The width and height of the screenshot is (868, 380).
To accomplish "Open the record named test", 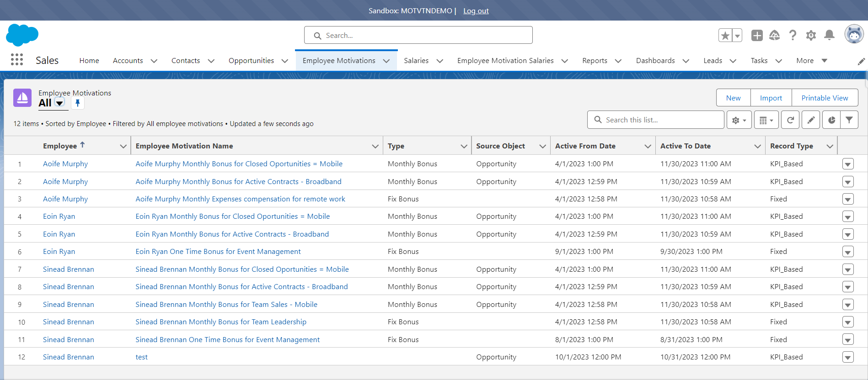I will click(142, 357).
